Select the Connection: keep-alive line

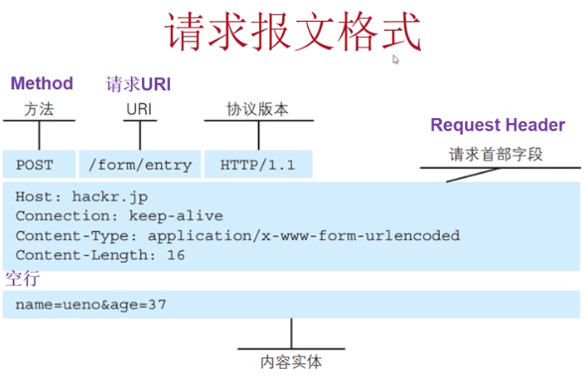(x=119, y=216)
